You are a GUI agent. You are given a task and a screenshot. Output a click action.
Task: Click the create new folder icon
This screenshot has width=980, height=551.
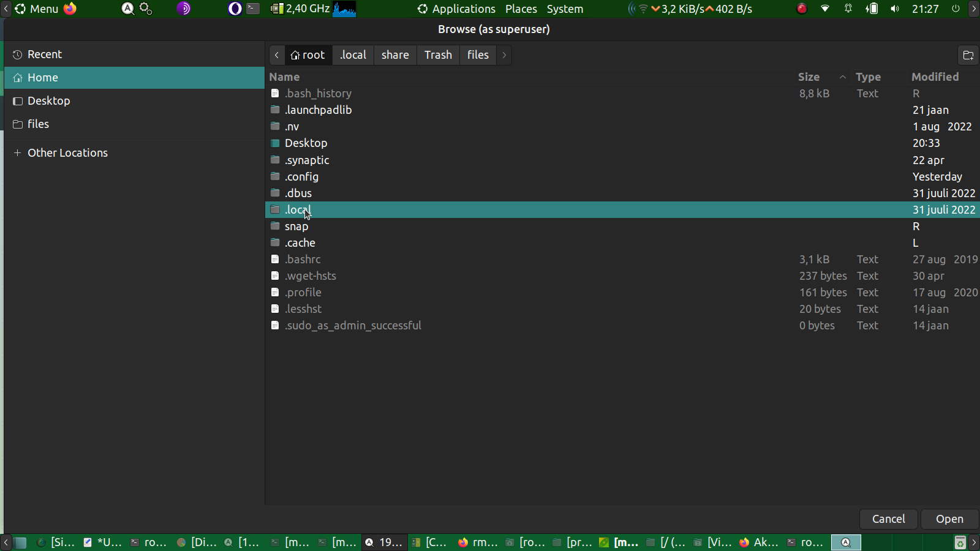coord(968,55)
